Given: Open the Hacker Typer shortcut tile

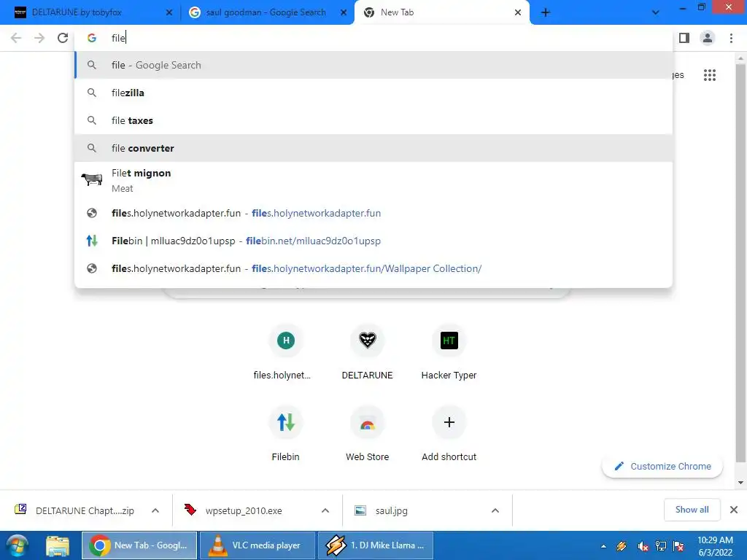Looking at the screenshot, I should pyautogui.click(x=449, y=351).
